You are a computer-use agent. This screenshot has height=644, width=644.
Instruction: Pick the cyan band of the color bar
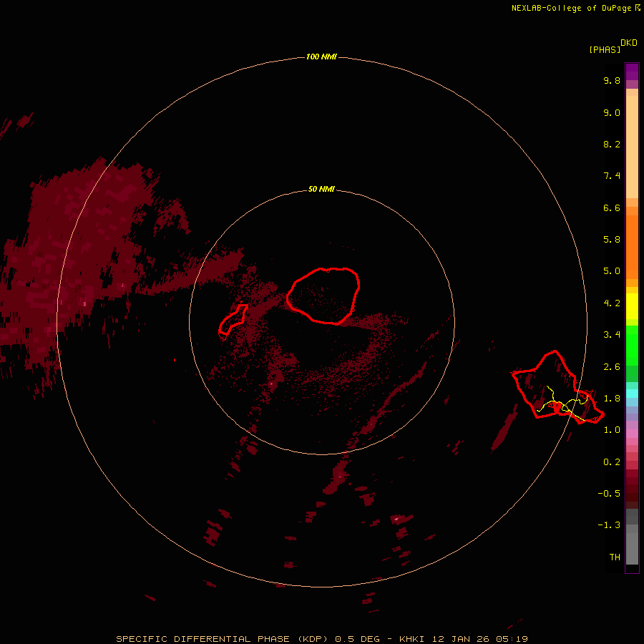(x=632, y=394)
